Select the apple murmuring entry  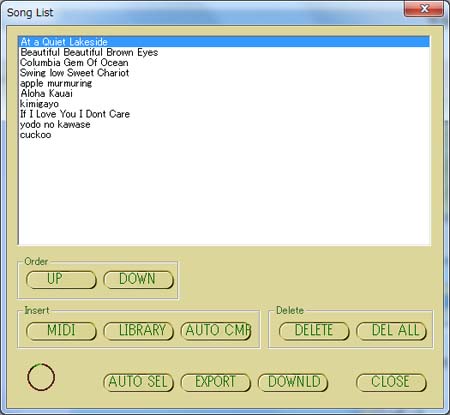click(x=224, y=83)
